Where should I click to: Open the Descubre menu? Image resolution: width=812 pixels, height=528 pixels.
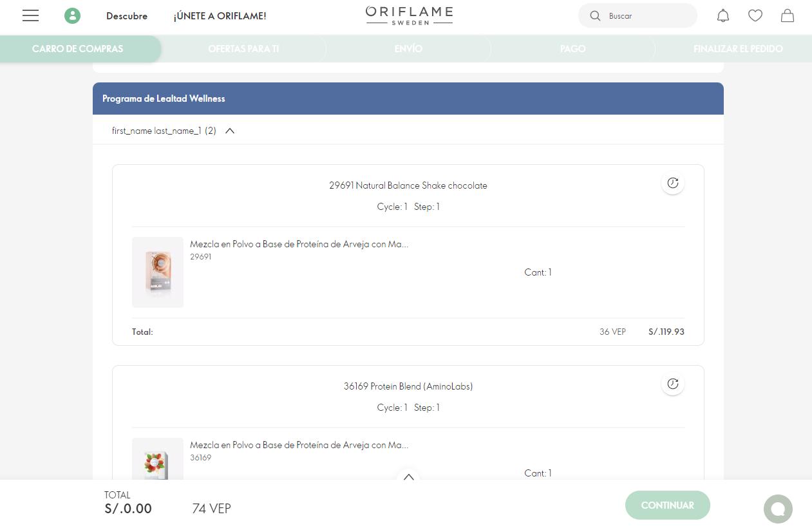127,16
